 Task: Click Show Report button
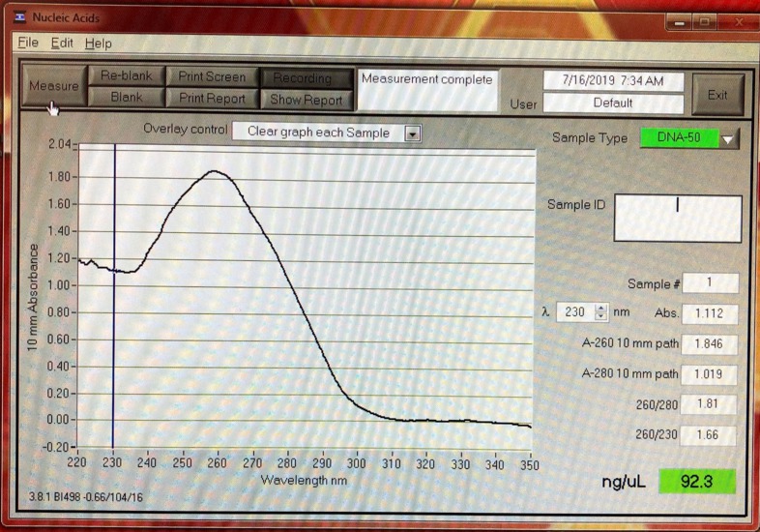point(306,99)
